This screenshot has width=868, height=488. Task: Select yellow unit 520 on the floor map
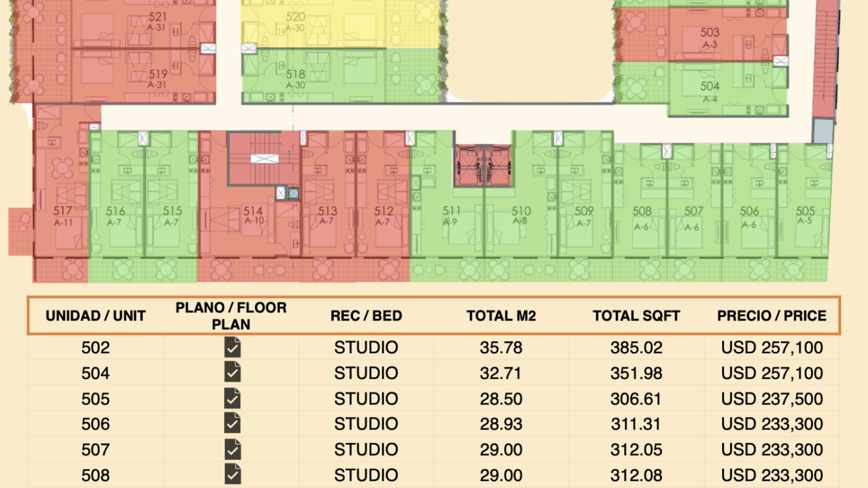tap(340, 24)
